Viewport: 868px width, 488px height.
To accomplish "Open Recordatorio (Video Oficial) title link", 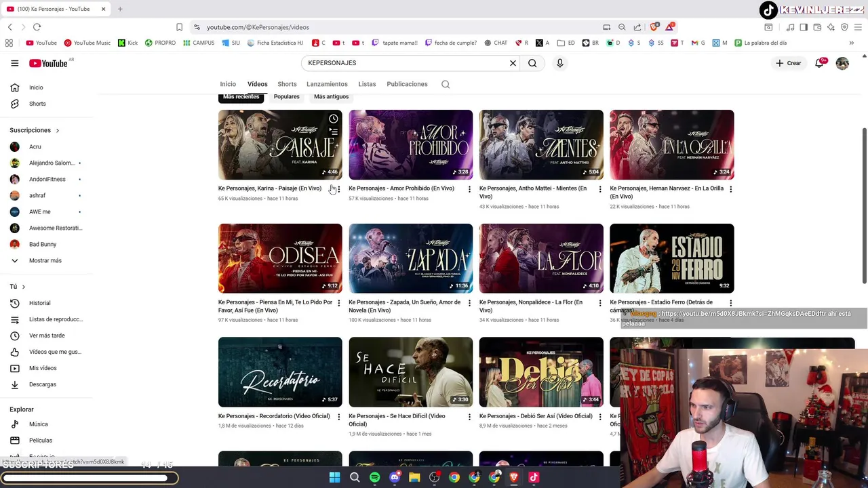I will [x=274, y=416].
